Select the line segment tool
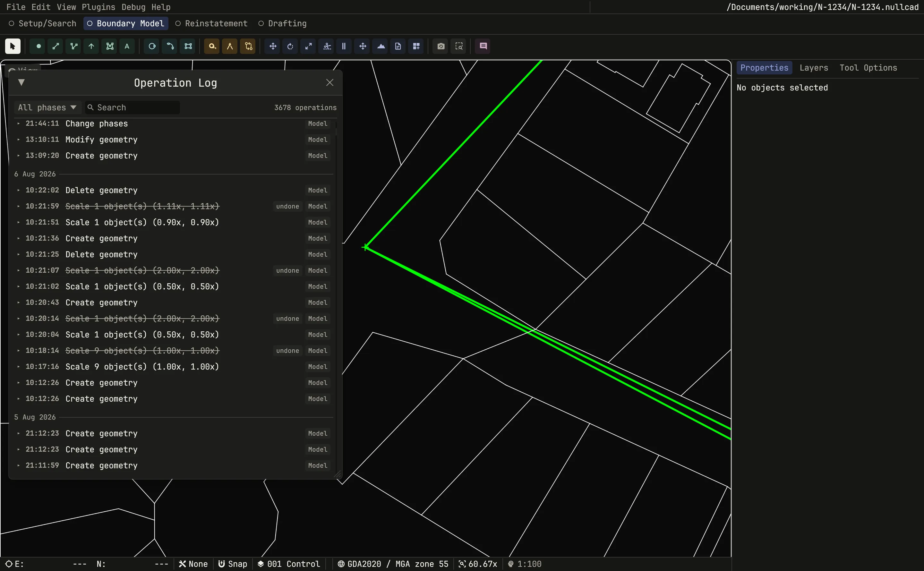924x571 pixels. click(56, 46)
